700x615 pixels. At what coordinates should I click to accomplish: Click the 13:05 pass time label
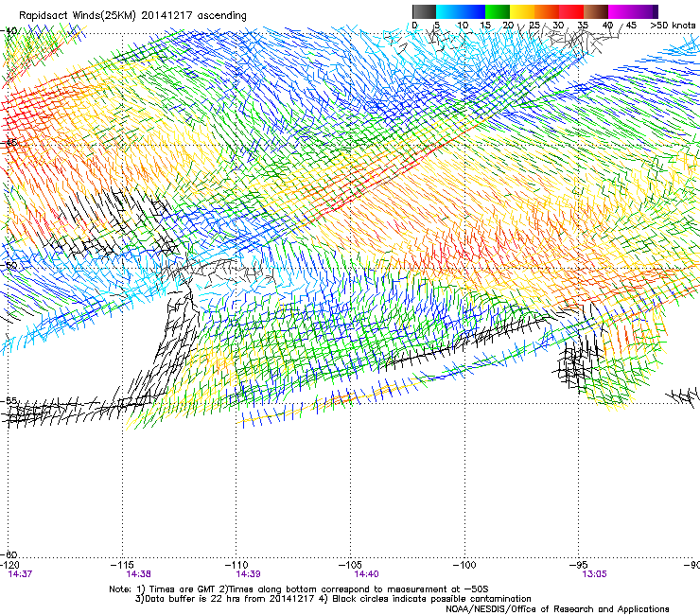pyautogui.click(x=594, y=574)
